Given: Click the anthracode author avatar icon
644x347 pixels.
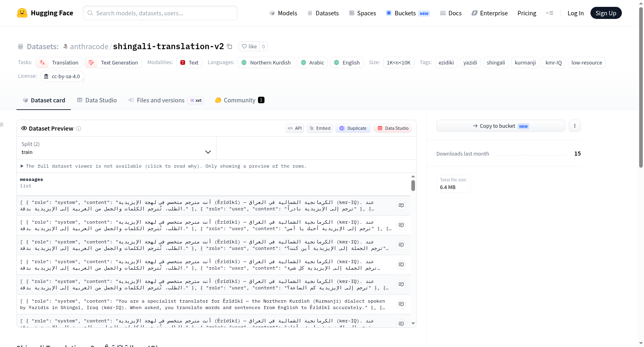Looking at the screenshot, I should point(66,47).
